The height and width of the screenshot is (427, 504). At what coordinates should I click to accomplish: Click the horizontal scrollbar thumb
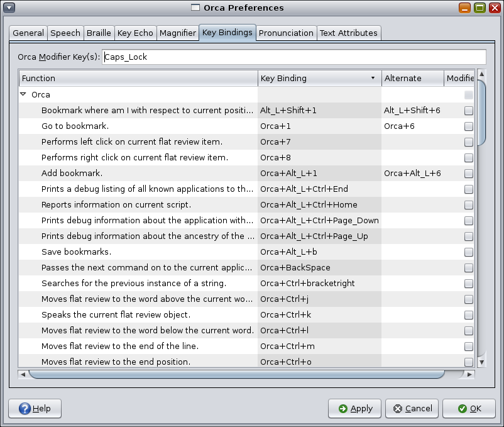(x=237, y=374)
